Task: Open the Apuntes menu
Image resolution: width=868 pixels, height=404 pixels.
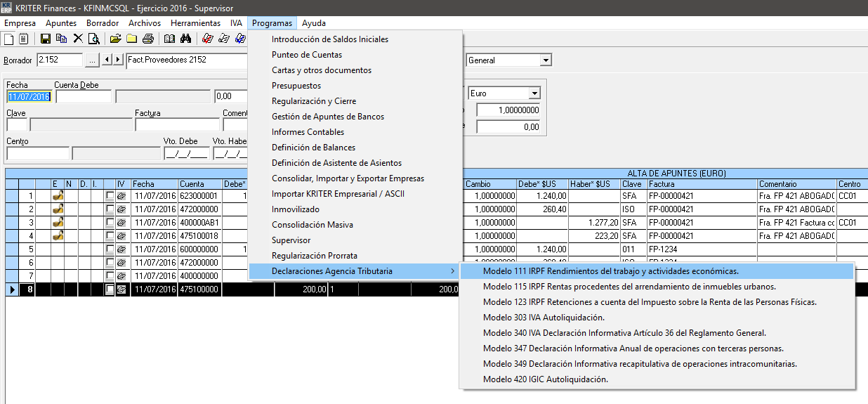Action: (60, 23)
